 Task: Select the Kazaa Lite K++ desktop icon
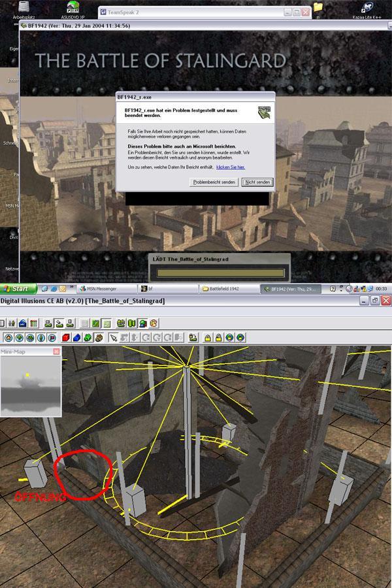367,10
